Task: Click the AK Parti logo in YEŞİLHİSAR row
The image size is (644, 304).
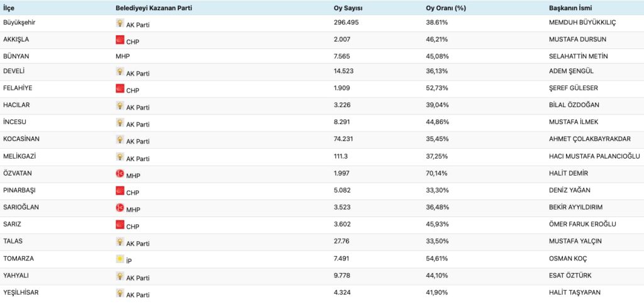Action: (120, 293)
